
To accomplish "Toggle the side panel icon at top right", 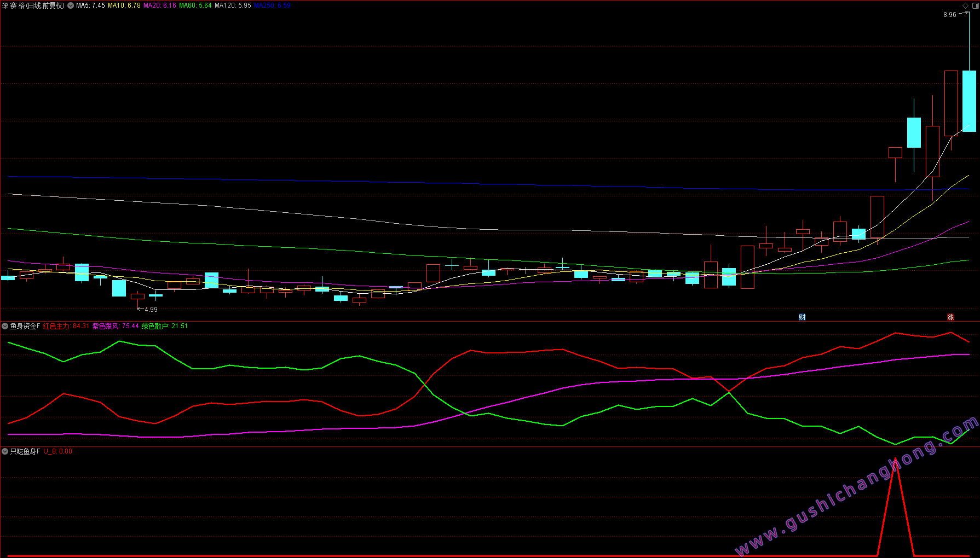I will pyautogui.click(x=975, y=5).
